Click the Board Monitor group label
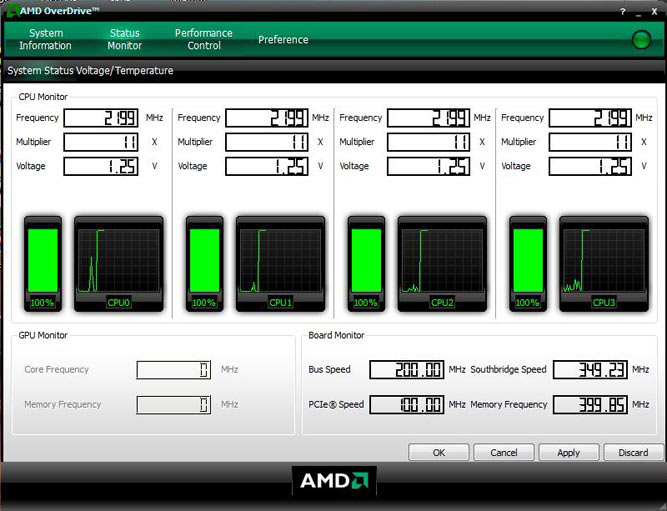The image size is (667, 511). (336, 335)
